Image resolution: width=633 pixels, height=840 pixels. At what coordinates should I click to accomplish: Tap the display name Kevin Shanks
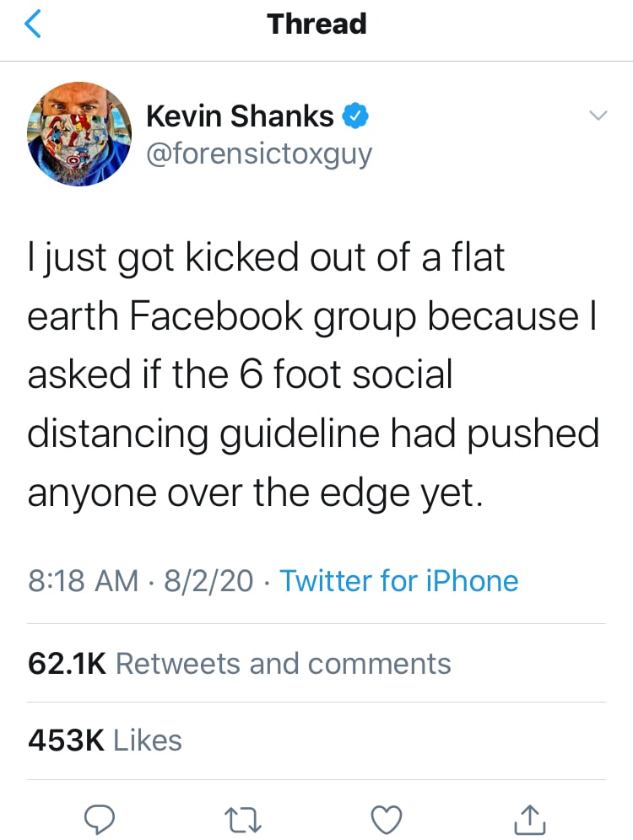tap(240, 116)
